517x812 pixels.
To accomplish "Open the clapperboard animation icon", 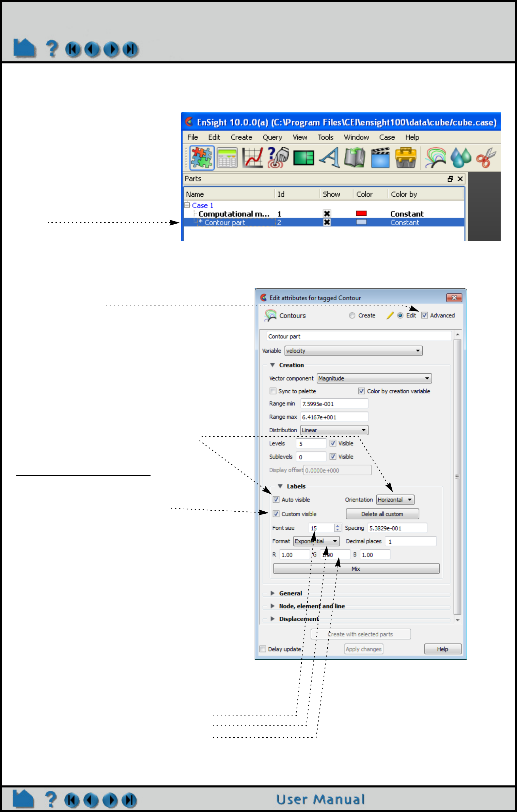I will tap(380, 158).
